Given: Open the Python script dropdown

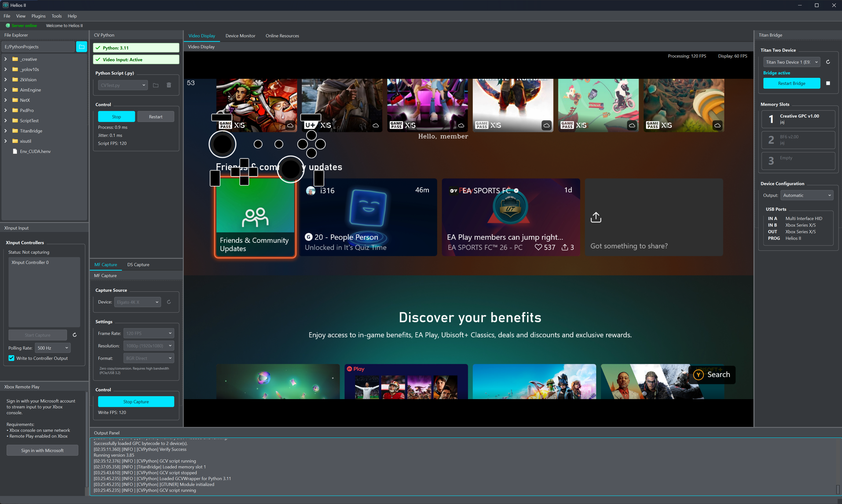Looking at the screenshot, I should click(123, 85).
